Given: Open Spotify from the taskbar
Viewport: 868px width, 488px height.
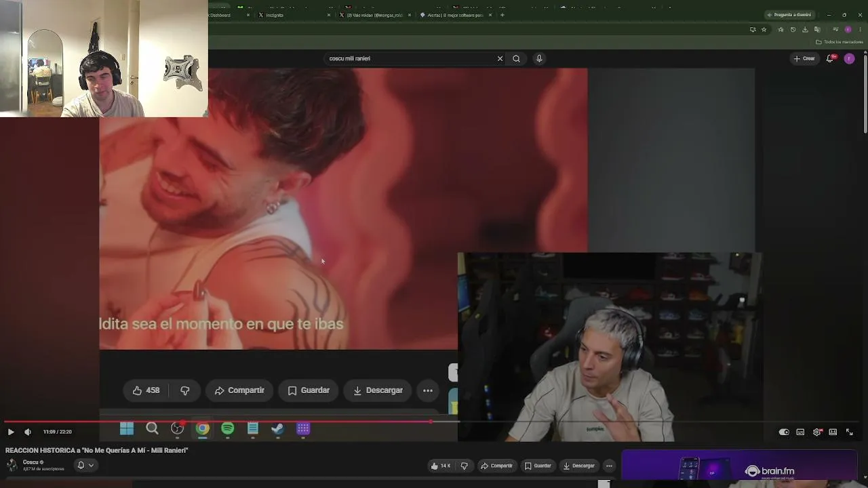Looking at the screenshot, I should [228, 428].
